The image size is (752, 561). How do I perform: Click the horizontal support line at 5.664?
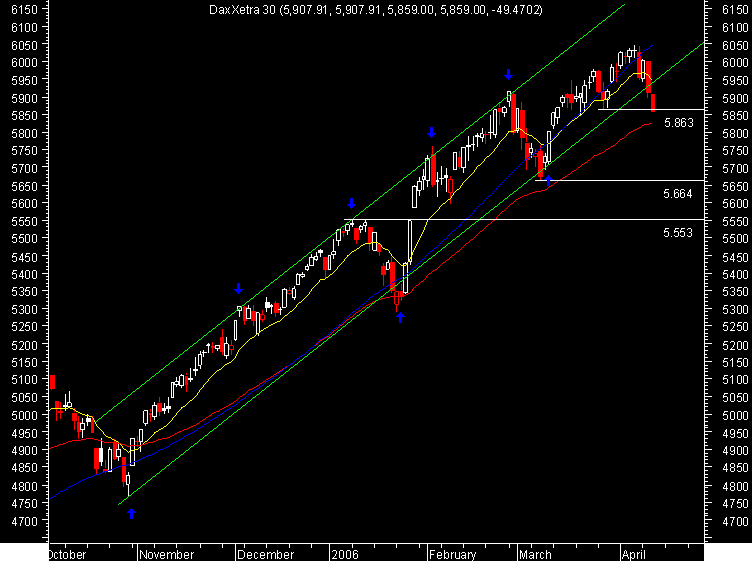point(619,180)
